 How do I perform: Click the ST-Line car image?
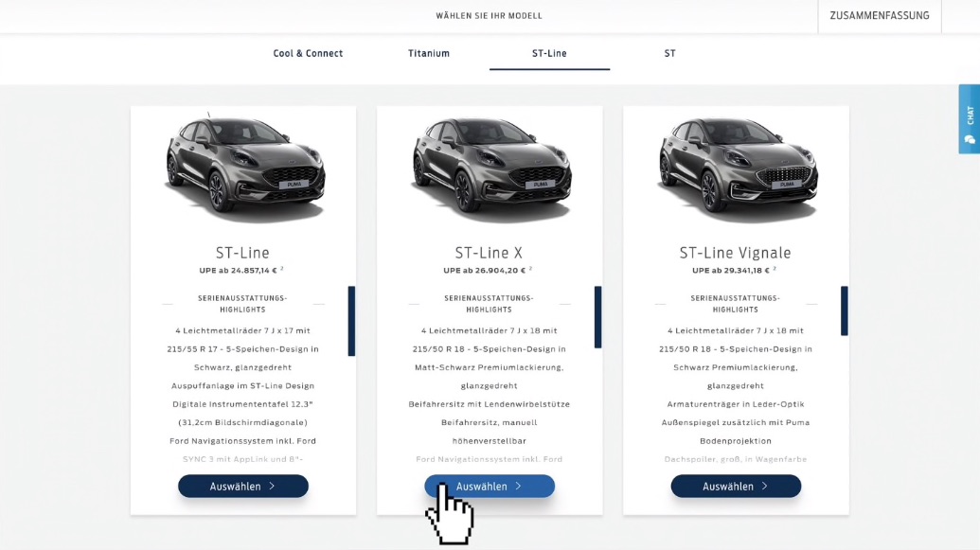tap(244, 169)
